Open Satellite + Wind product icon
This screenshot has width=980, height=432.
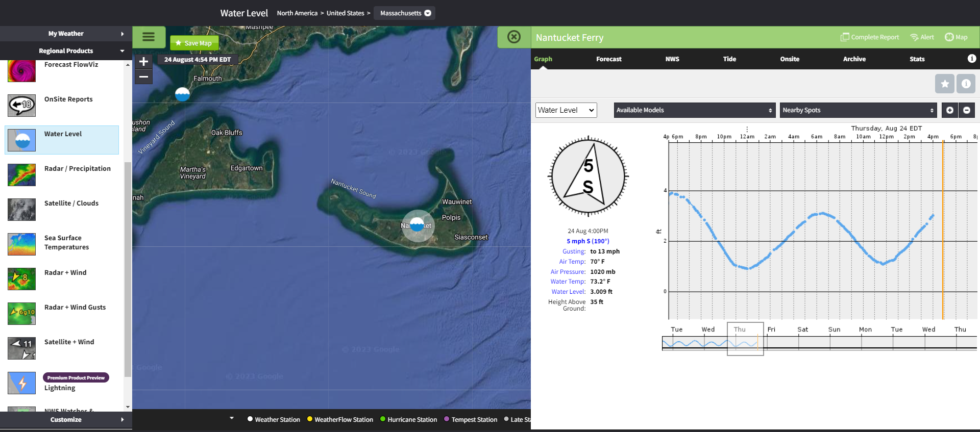[22, 348]
